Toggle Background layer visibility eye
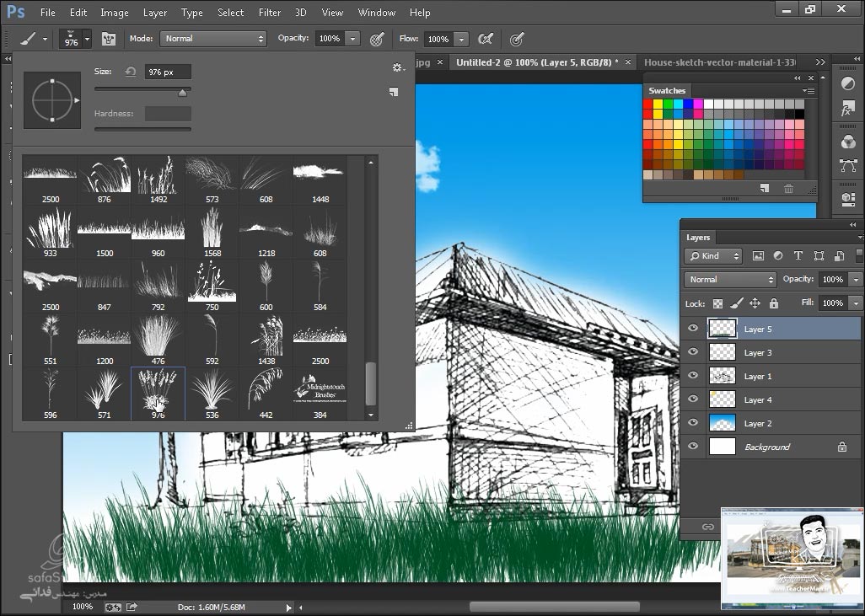The image size is (865, 616). [693, 446]
